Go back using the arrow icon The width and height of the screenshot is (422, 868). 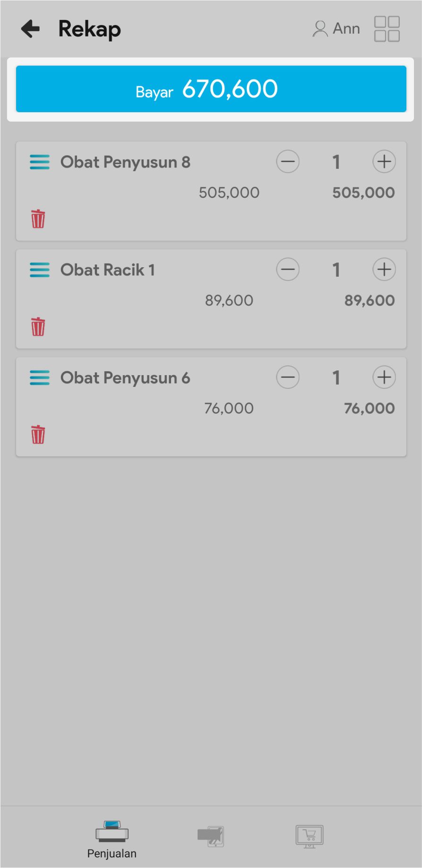tap(31, 29)
